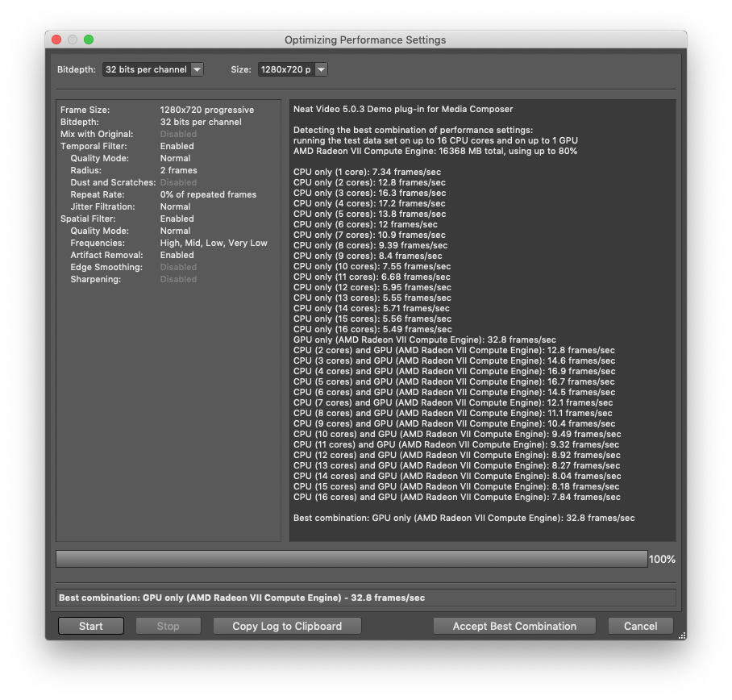The width and height of the screenshot is (732, 700).
Task: Click 'CPU only (8 cores): 9.39 frames/sec'
Action: (370, 246)
